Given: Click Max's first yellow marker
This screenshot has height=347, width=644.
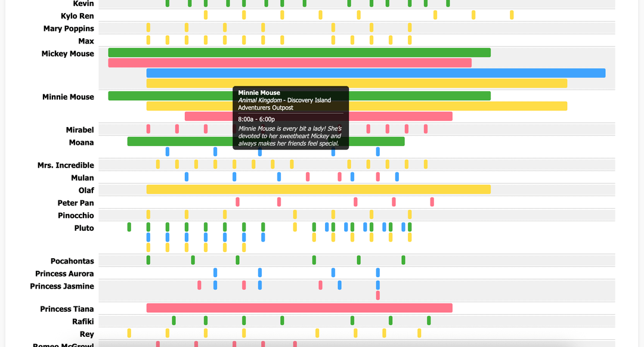Looking at the screenshot, I should 148,40.
